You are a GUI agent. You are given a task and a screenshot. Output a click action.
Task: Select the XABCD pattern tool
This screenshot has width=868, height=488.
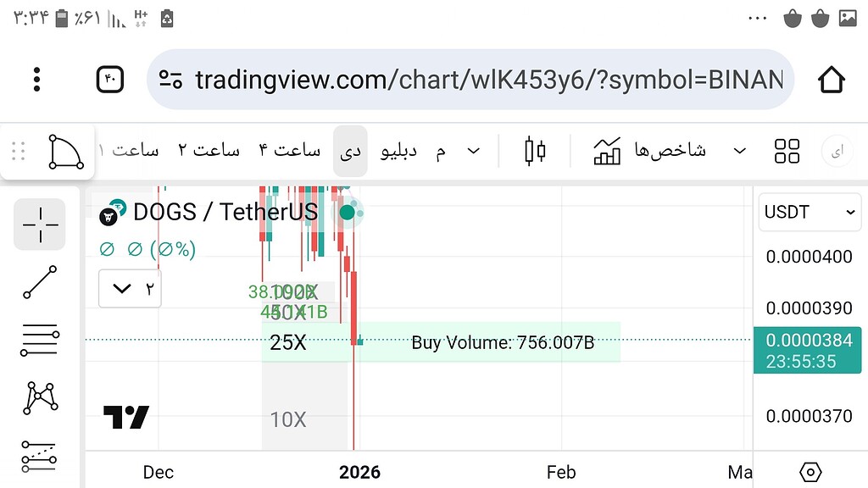38,398
